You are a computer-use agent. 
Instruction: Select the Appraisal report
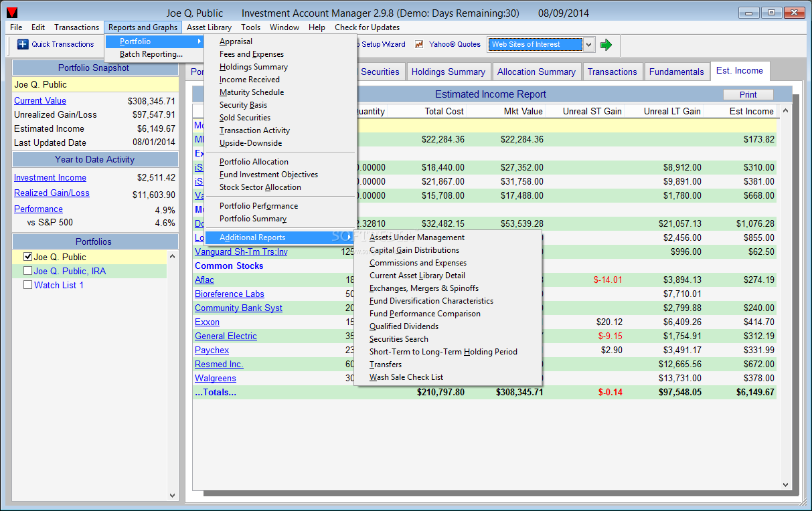click(x=236, y=41)
